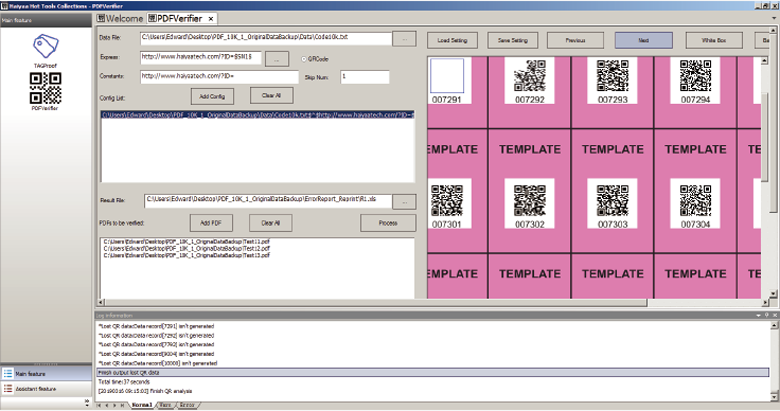This screenshot has width=780, height=411.
Task: Select the 'Total time: 37 seconds' log line
Action: (x=124, y=382)
